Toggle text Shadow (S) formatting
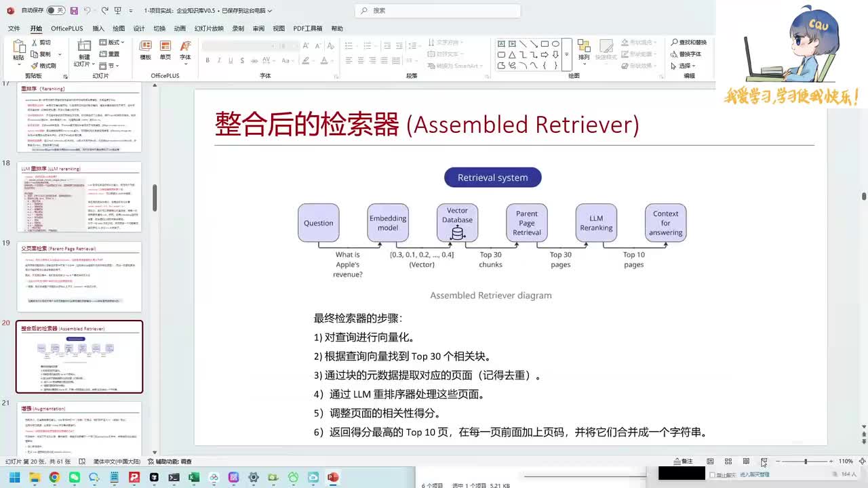 [x=242, y=60]
